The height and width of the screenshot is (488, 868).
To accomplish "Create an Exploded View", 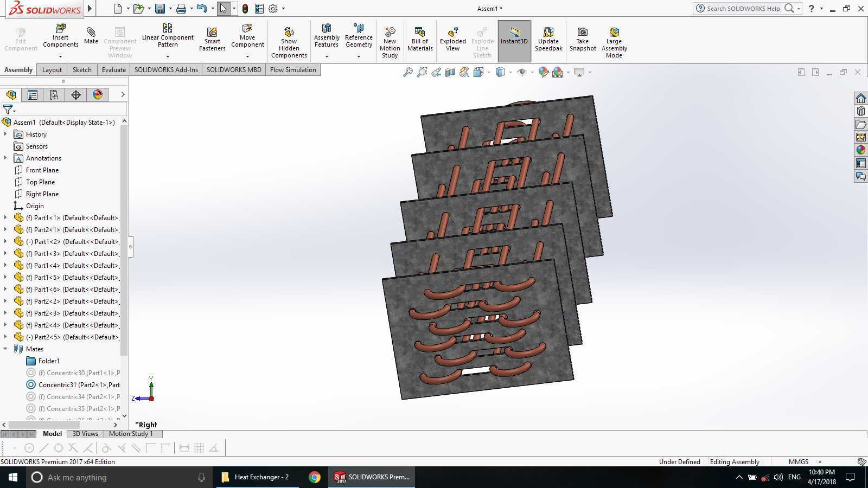I will click(x=452, y=39).
